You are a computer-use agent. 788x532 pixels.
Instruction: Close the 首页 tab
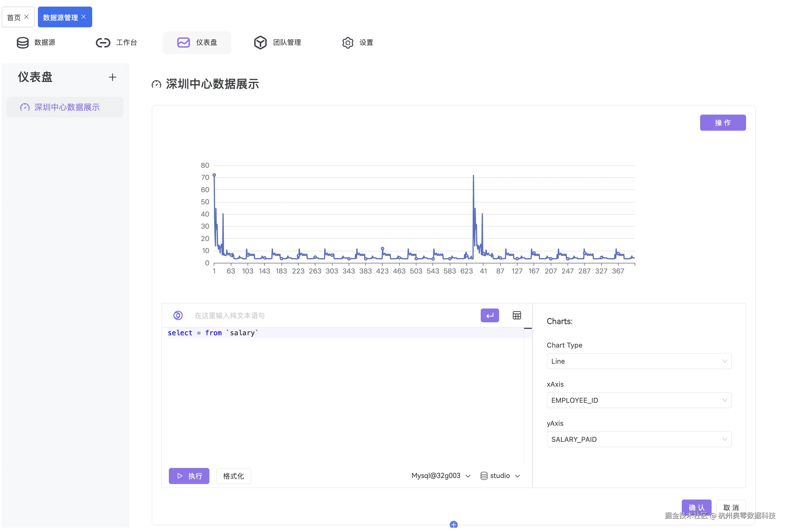(x=26, y=17)
